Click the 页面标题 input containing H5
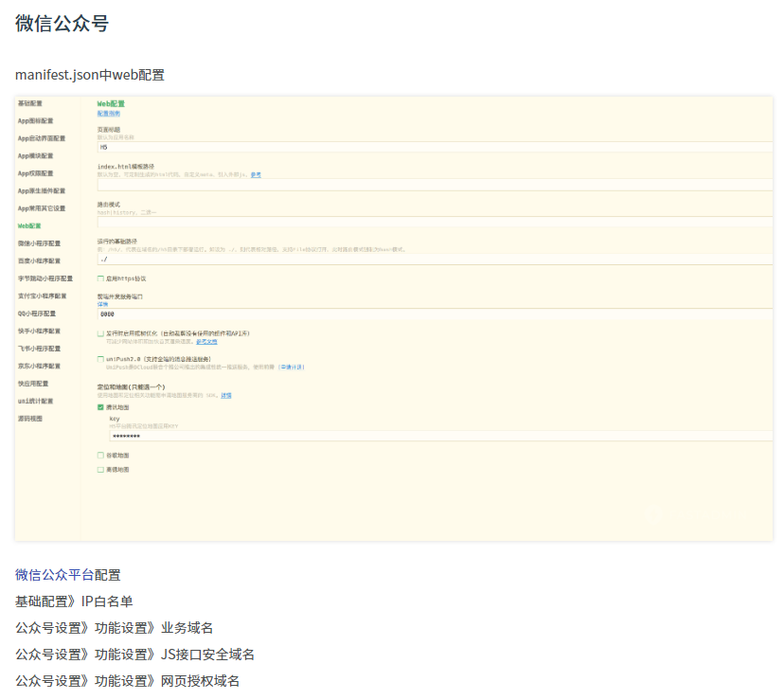This screenshot has width=784, height=700. coord(435,147)
